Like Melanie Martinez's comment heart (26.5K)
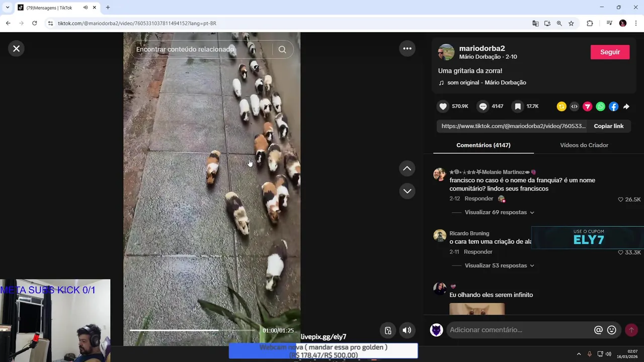The image size is (644, 362). pos(620,200)
